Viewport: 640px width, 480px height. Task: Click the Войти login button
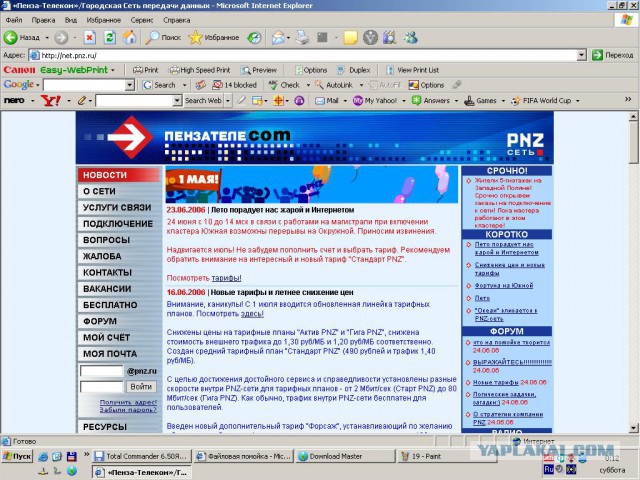point(141,387)
